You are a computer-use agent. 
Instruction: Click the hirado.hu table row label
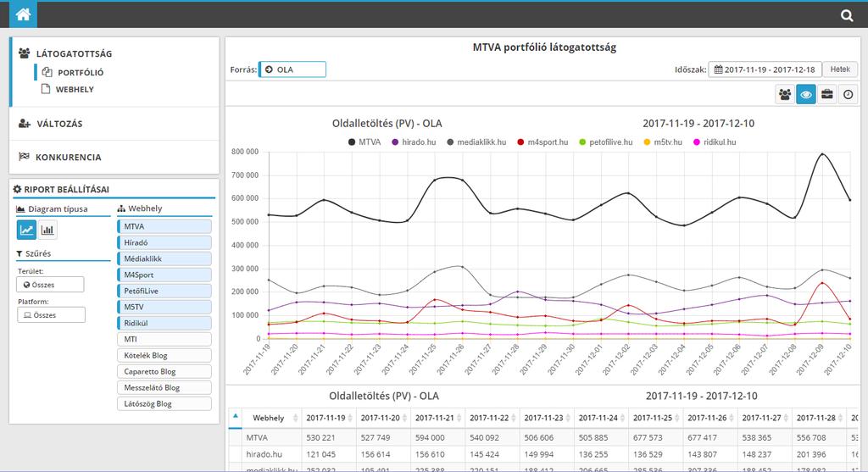(264, 454)
